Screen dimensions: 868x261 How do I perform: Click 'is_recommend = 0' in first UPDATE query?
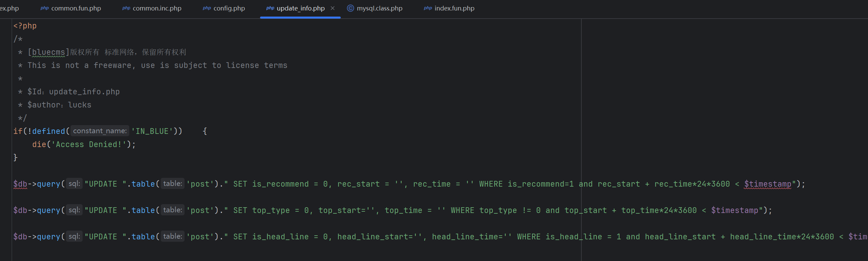point(290,184)
